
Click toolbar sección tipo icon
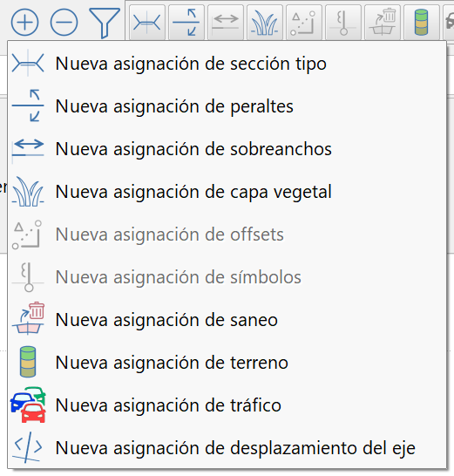coord(147,23)
